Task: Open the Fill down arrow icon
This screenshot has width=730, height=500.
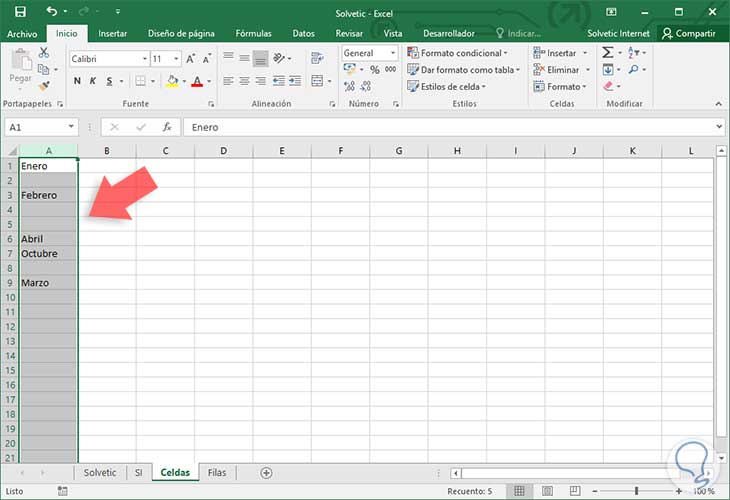Action: [x=608, y=69]
